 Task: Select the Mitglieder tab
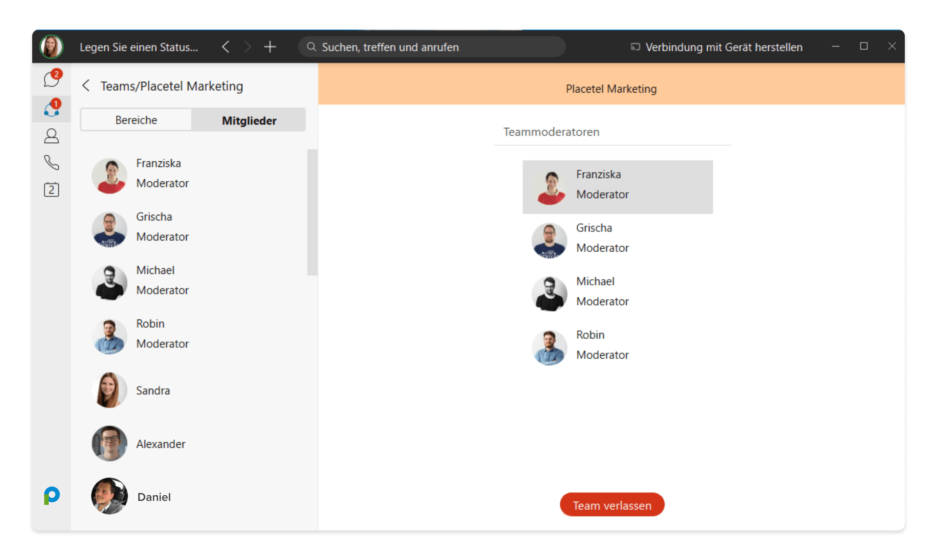pyautogui.click(x=249, y=120)
